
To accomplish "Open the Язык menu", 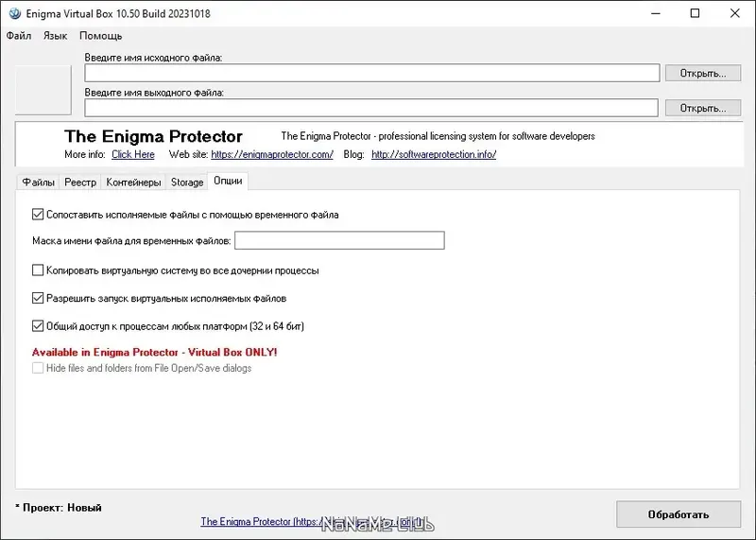I will pyautogui.click(x=55, y=36).
